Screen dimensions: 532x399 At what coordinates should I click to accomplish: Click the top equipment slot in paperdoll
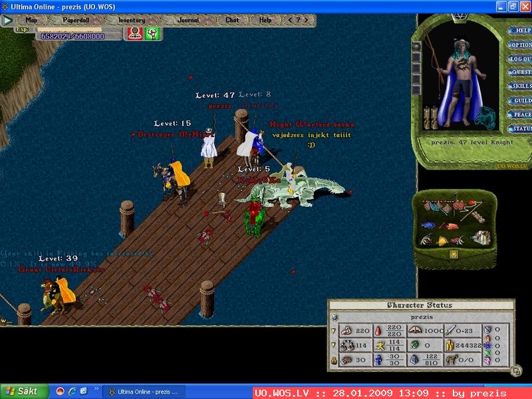(416, 47)
